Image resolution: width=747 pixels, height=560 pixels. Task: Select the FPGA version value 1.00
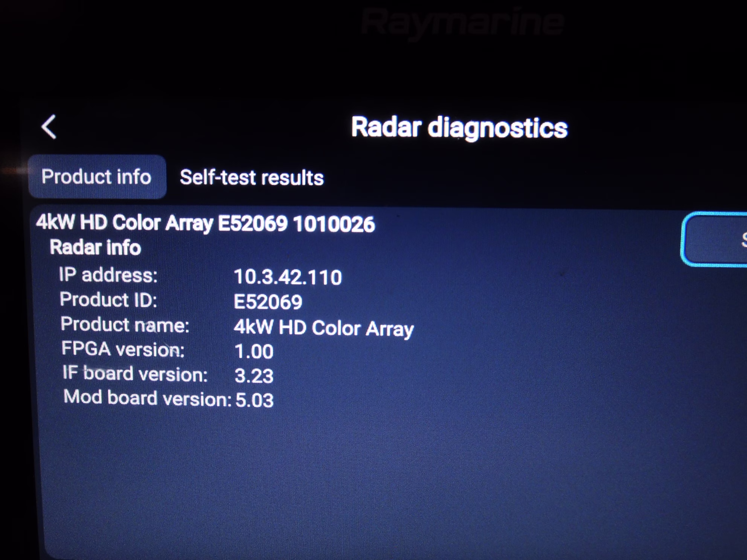254,352
